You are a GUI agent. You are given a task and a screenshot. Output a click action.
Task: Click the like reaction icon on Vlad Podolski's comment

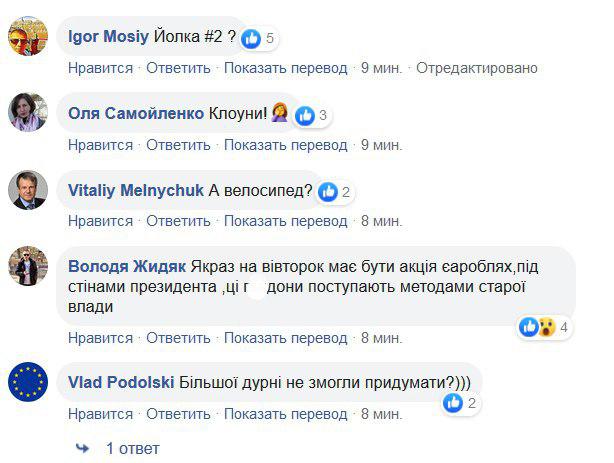(x=454, y=402)
